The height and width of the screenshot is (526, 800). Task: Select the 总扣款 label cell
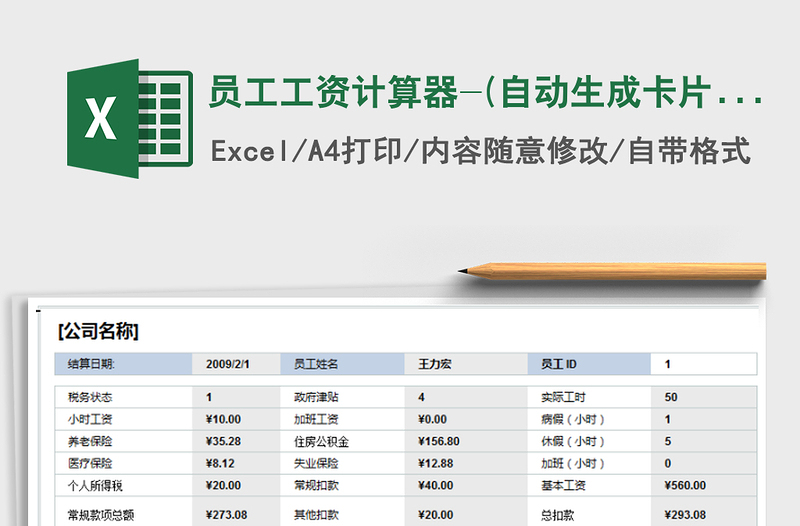(x=589, y=512)
